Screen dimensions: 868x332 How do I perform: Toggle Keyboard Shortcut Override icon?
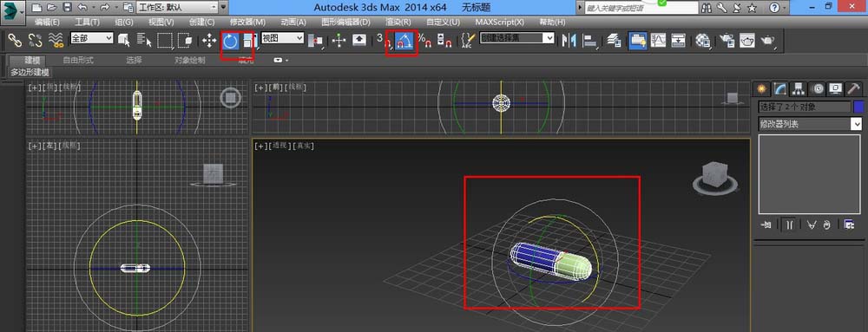[359, 41]
